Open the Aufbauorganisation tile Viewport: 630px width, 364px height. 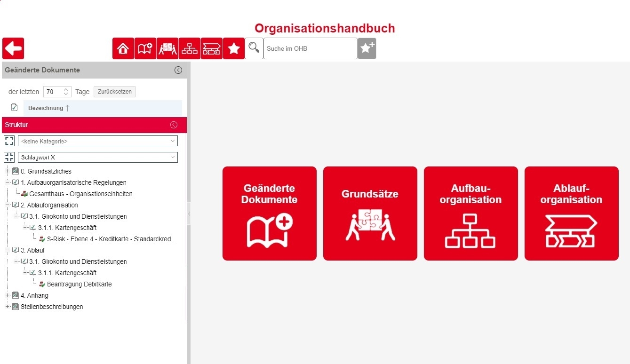coord(471,214)
